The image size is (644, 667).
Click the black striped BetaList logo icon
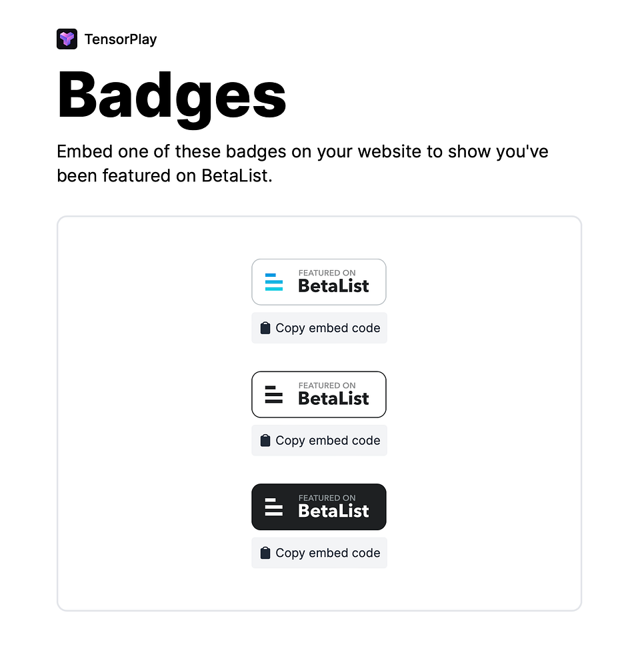[274, 394]
